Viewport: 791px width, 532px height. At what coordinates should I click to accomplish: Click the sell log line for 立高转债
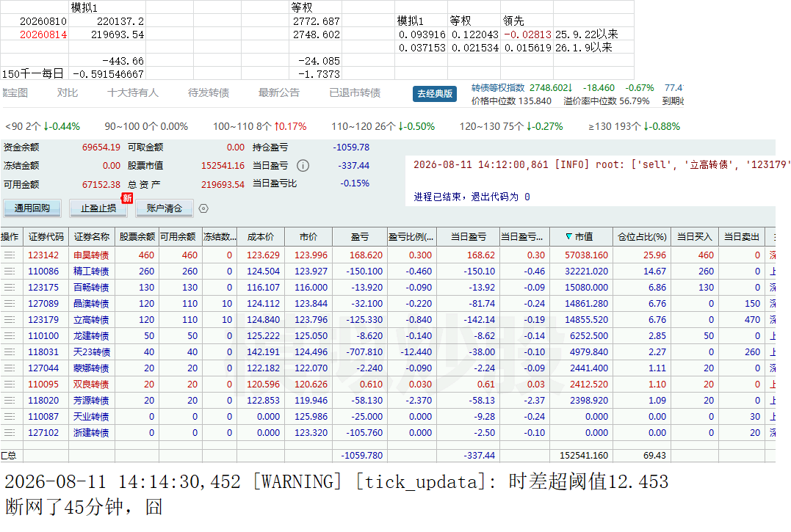[x=600, y=165]
